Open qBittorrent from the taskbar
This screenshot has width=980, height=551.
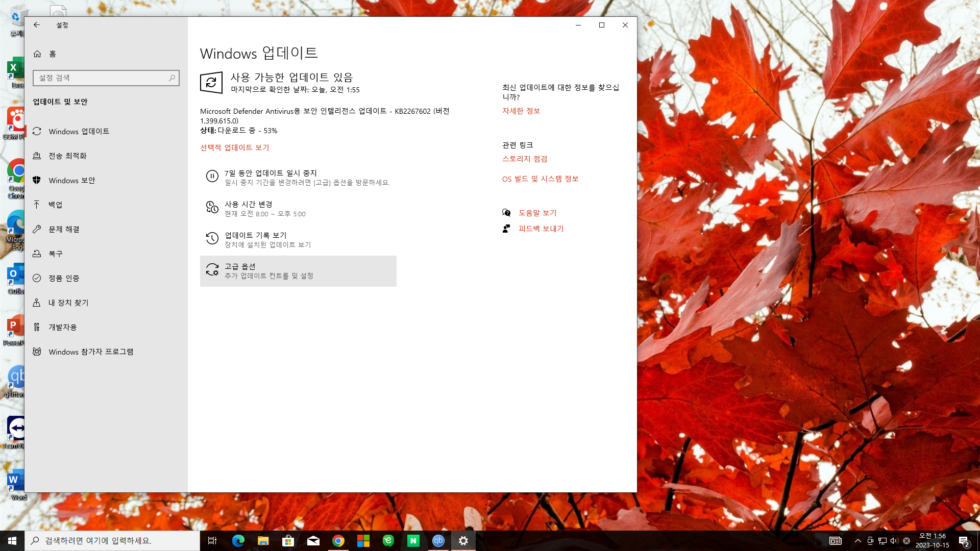[438, 541]
